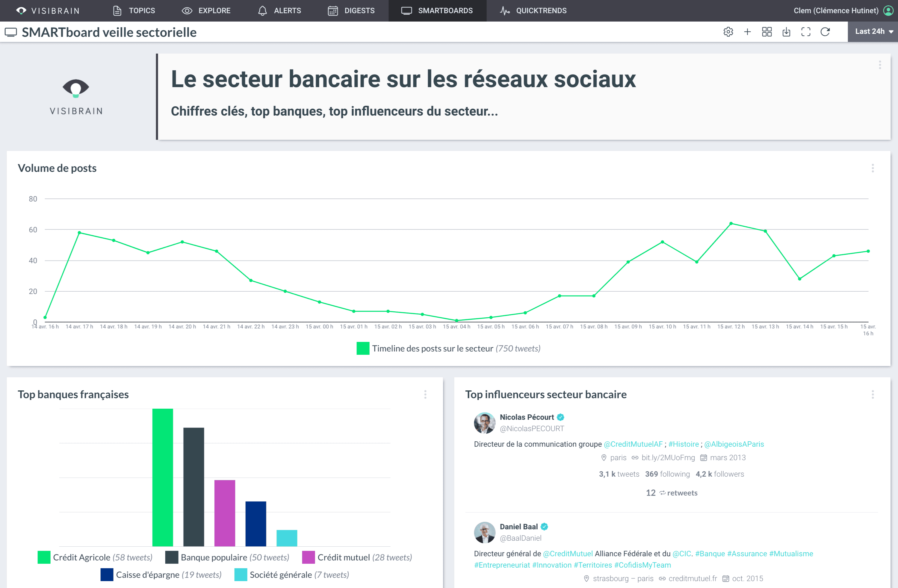This screenshot has width=898, height=588.
Task: Click the Crédit Agricole green bar
Action: coord(163,478)
